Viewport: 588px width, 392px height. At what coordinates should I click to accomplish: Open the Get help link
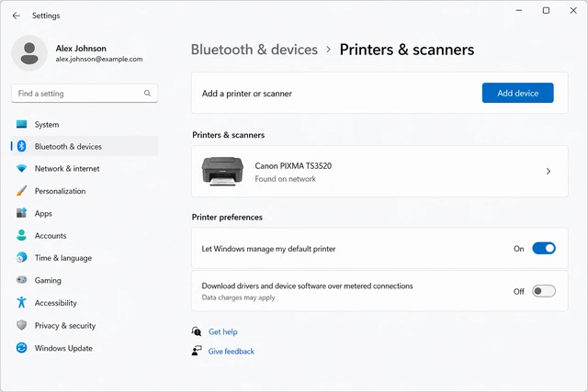click(x=222, y=331)
